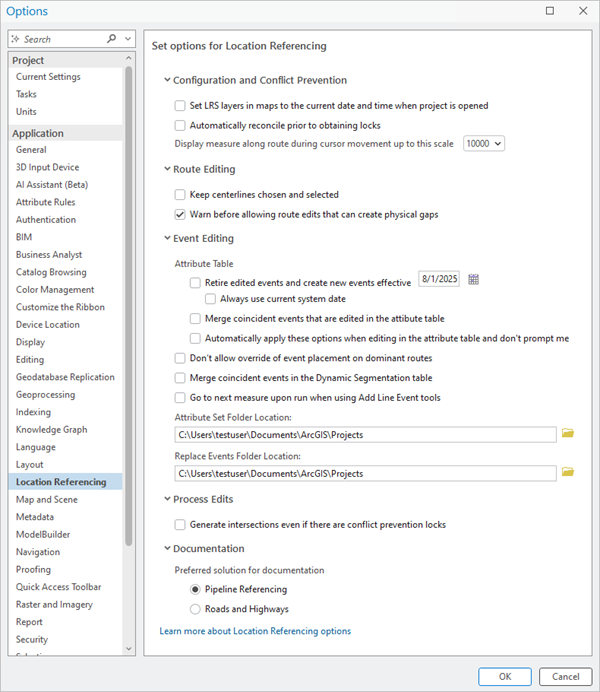Open Business Analyst options

pos(49,255)
